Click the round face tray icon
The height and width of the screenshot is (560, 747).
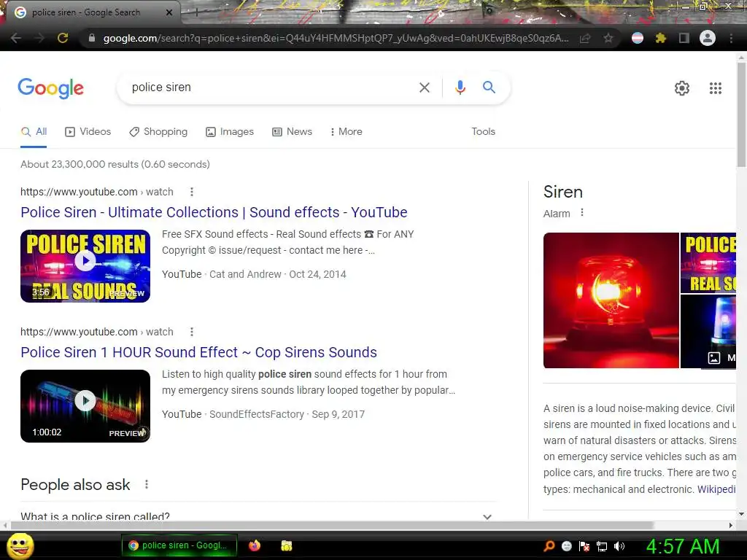[x=566, y=546]
